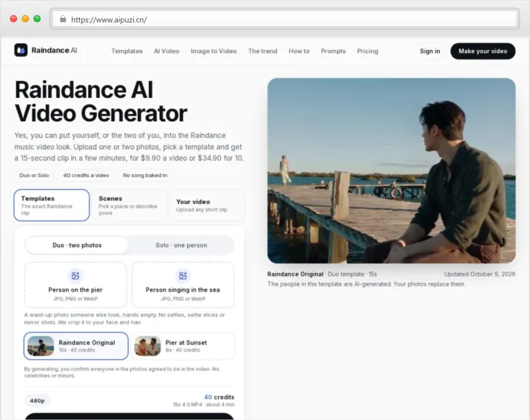Click the green maximize window dot

[37, 19]
